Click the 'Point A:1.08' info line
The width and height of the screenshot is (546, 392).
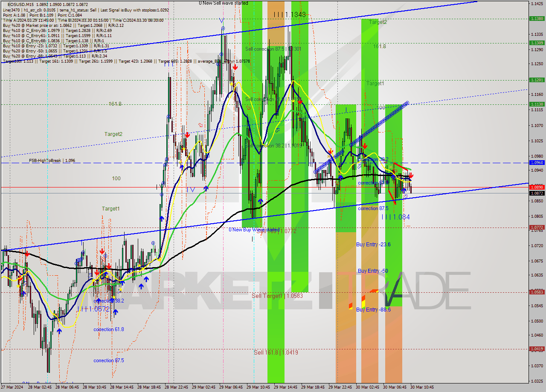pos(42,15)
